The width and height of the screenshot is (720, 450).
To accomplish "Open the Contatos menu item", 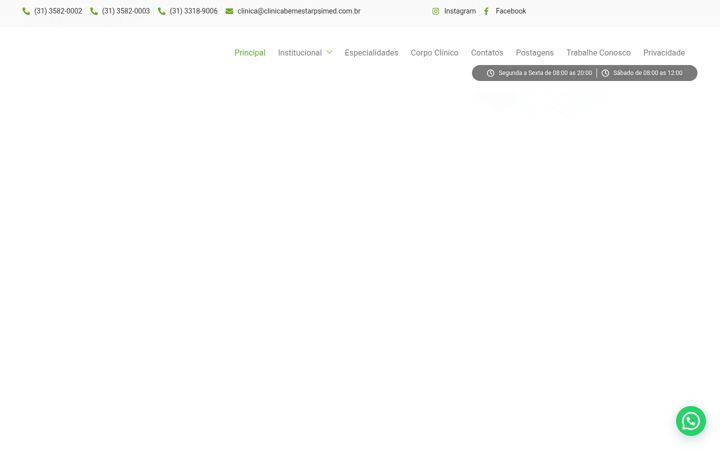I will coord(487,53).
